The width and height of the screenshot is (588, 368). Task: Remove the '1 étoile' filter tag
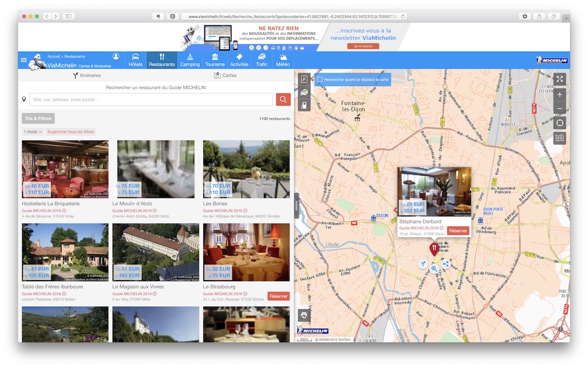[x=40, y=132]
